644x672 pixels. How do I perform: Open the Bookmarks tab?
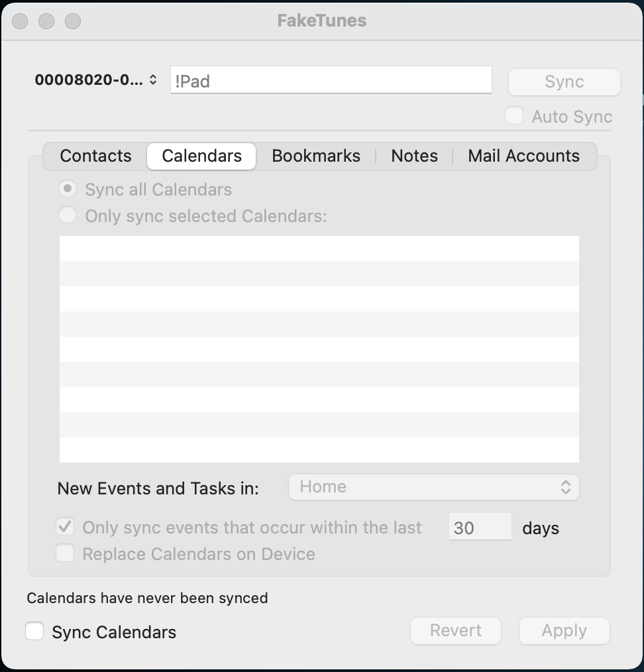tap(316, 156)
